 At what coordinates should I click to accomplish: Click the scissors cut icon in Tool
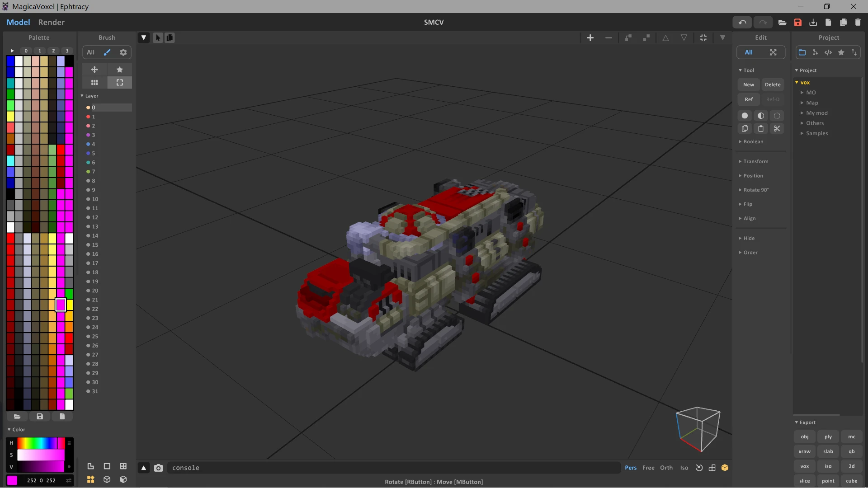777,129
